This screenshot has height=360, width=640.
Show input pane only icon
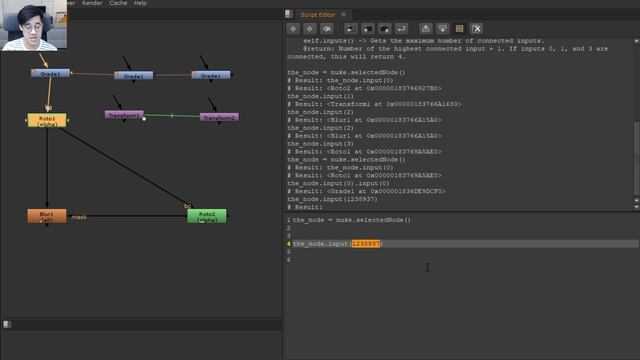pos(426,29)
